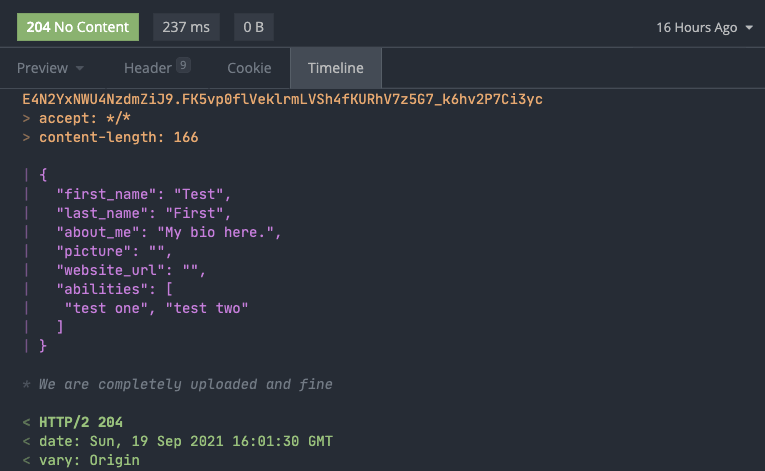Click the "abilities": [ line

[x=114, y=289]
